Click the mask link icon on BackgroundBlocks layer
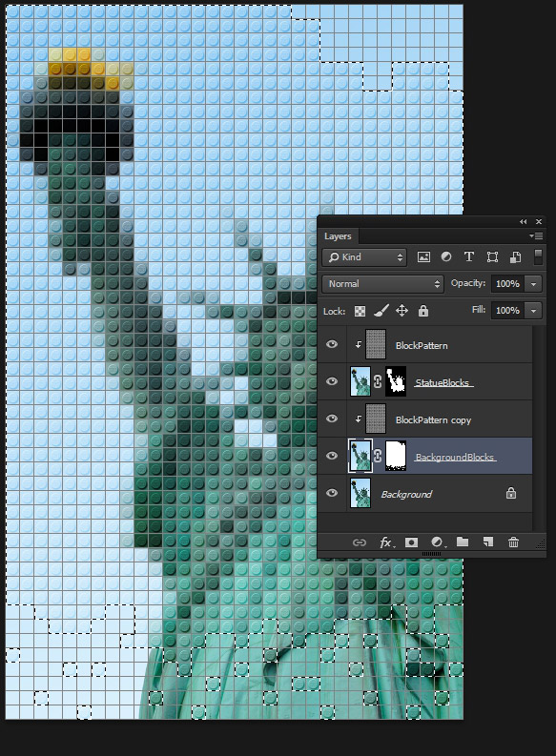 pyautogui.click(x=378, y=456)
